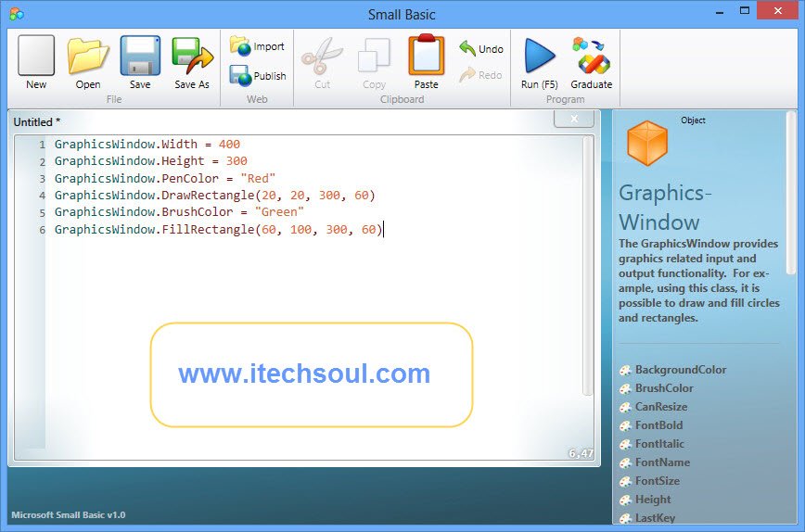Import a program from the web
The image size is (805, 532).
[257, 46]
